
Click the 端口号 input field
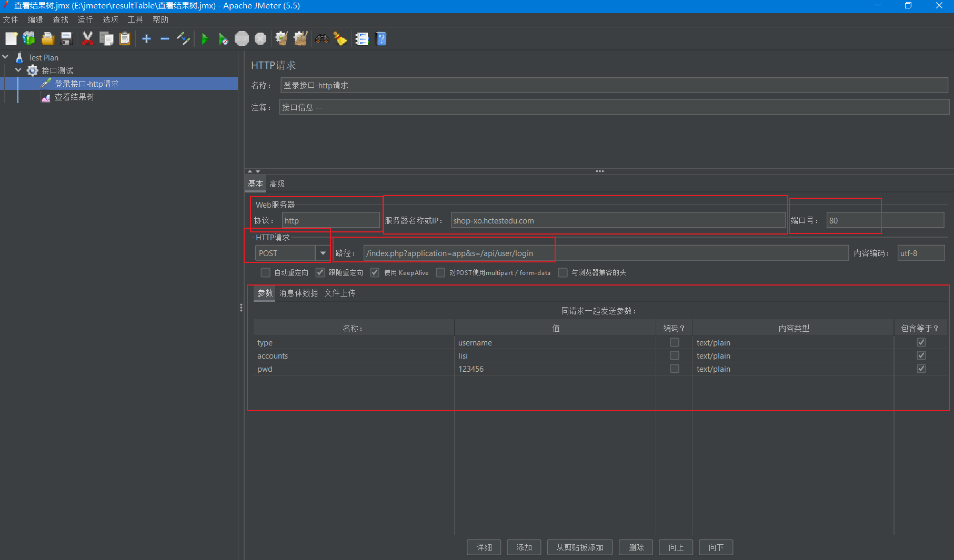click(x=886, y=220)
